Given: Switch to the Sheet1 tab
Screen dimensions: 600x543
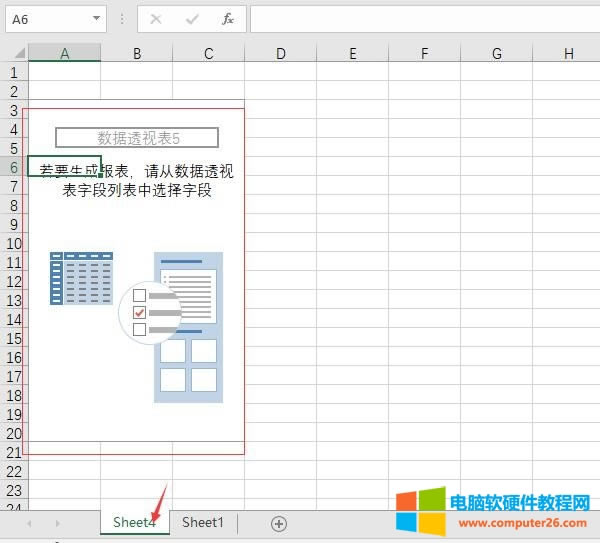Looking at the screenshot, I should [203, 522].
